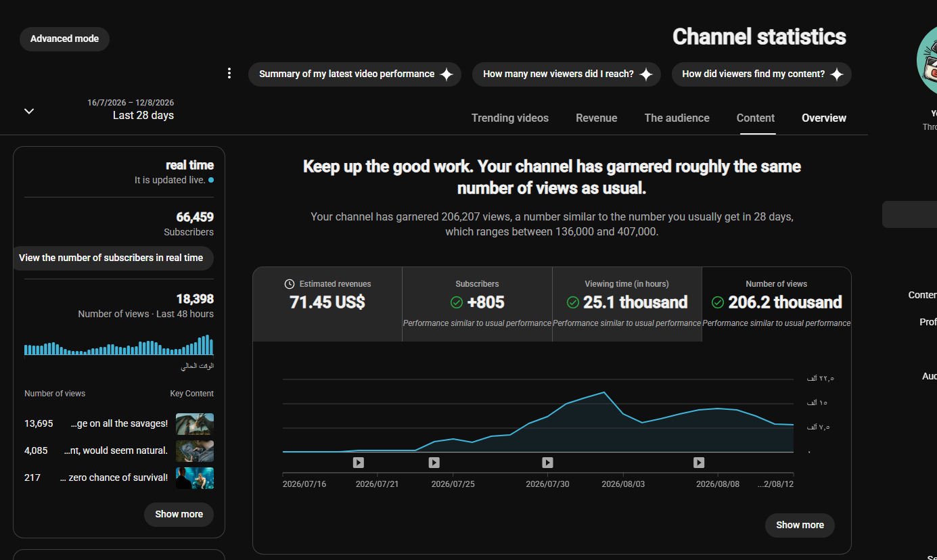Click View the number of subscribers in real time
This screenshot has width=937, height=560.
click(x=111, y=258)
